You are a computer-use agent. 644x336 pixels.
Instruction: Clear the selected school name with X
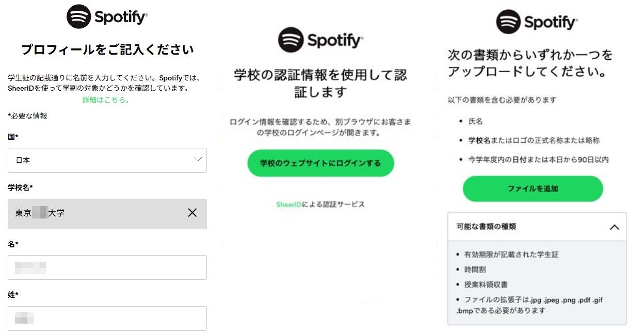(192, 213)
